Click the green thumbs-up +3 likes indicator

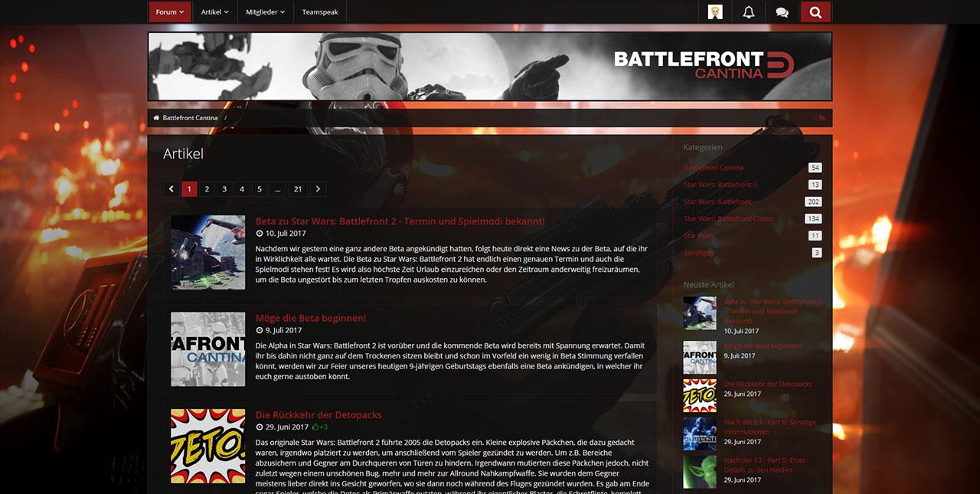[320, 427]
